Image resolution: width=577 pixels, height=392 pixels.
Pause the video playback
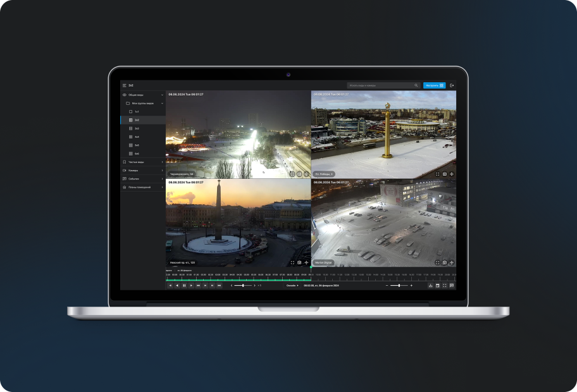(x=184, y=286)
